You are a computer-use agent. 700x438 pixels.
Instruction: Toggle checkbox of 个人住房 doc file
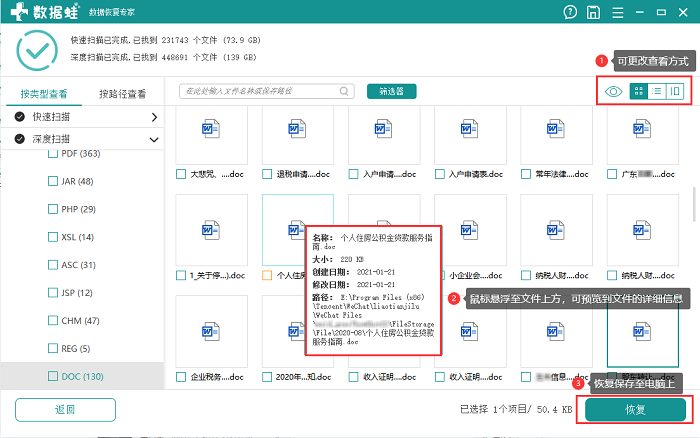coord(267,275)
